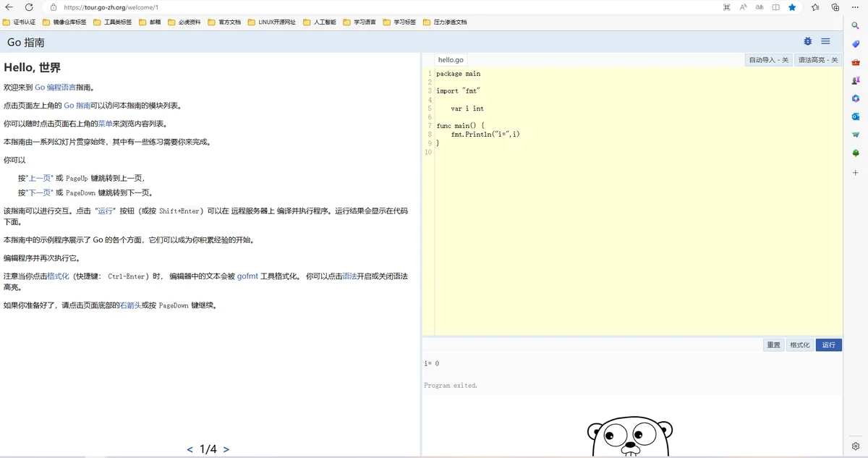This screenshot has height=458, width=868.
Task: Open the 镜像仓库标签 bookmark folder
Action: click(64, 22)
